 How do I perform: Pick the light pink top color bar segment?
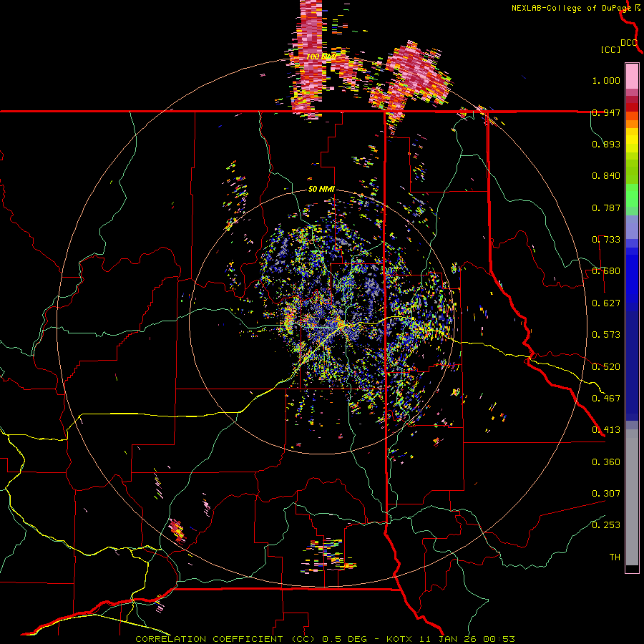pos(632,76)
